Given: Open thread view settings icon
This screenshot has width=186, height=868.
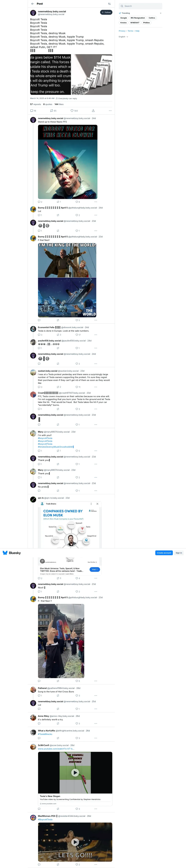Looking at the screenshot, I should 109,4.
